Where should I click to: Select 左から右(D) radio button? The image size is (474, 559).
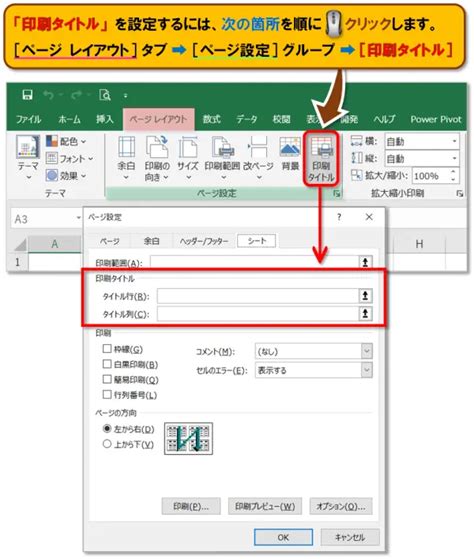[107, 428]
